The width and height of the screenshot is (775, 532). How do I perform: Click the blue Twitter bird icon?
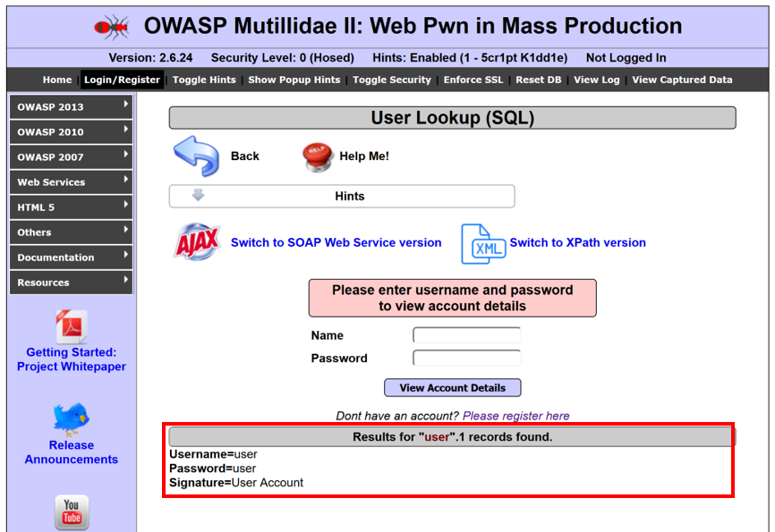72,418
